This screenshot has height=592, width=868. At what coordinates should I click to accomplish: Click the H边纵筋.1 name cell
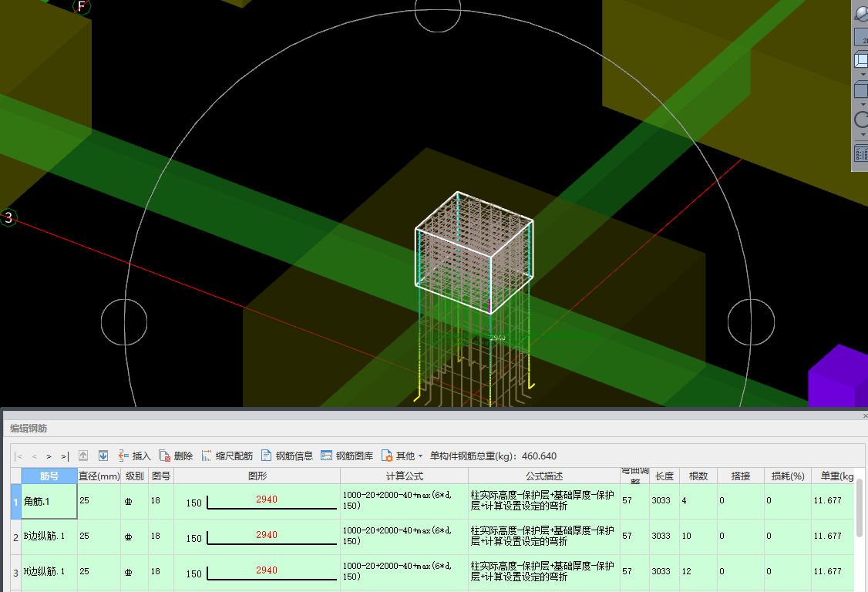point(49,572)
